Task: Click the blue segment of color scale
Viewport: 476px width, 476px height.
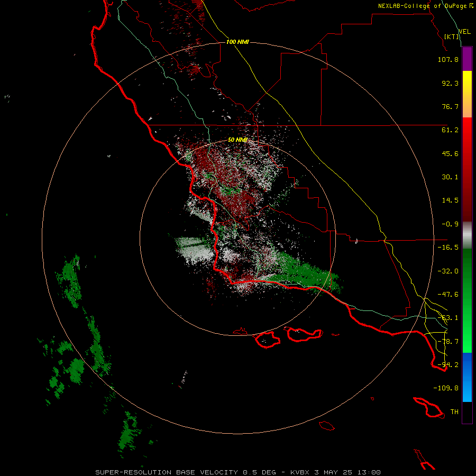Action: click(467, 377)
